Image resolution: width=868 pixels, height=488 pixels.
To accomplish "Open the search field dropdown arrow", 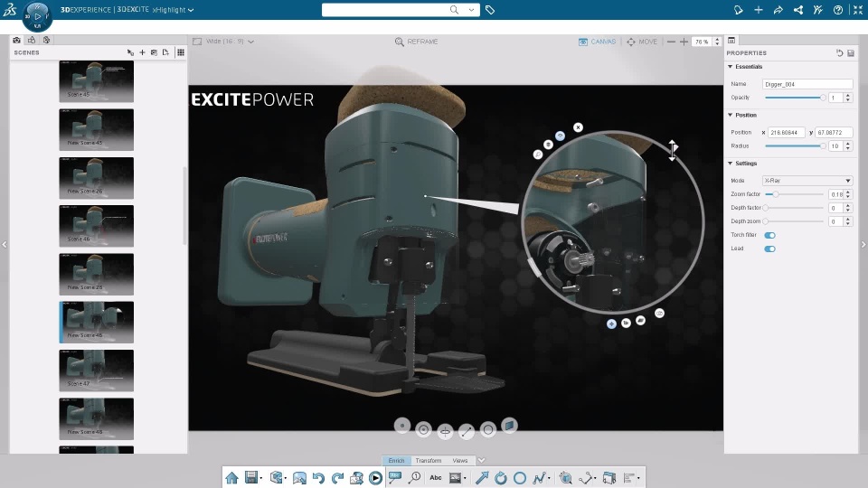I will [x=471, y=10].
